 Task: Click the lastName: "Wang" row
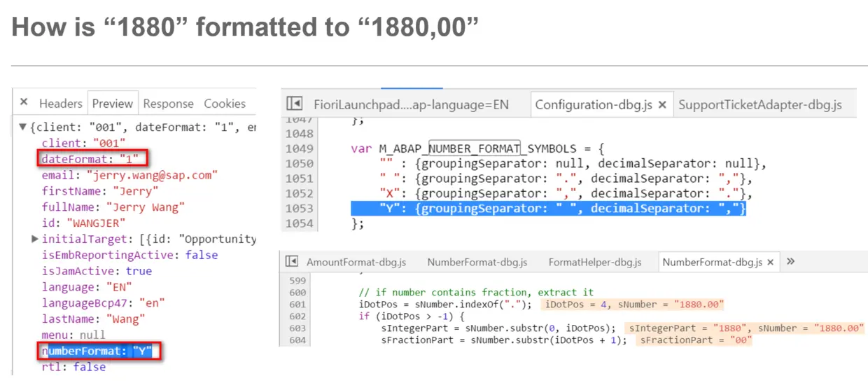(x=93, y=319)
